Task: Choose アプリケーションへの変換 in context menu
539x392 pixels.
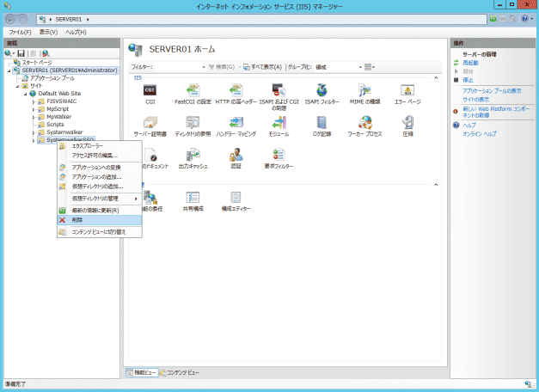Action: 100,168
